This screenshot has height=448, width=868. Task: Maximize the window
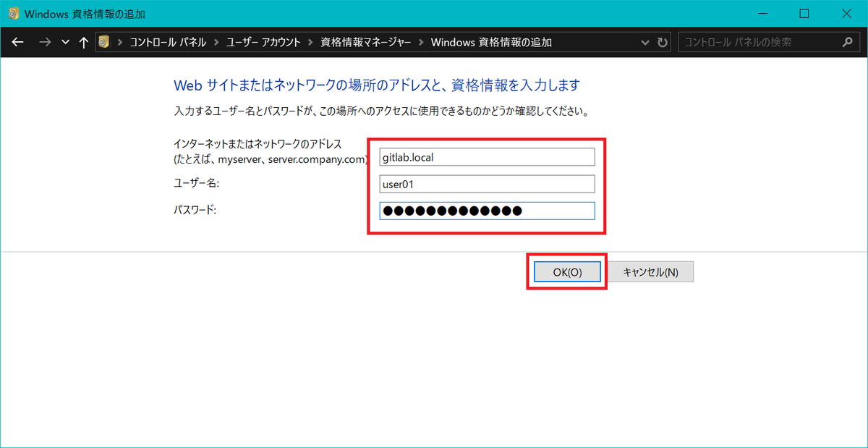pyautogui.click(x=804, y=13)
